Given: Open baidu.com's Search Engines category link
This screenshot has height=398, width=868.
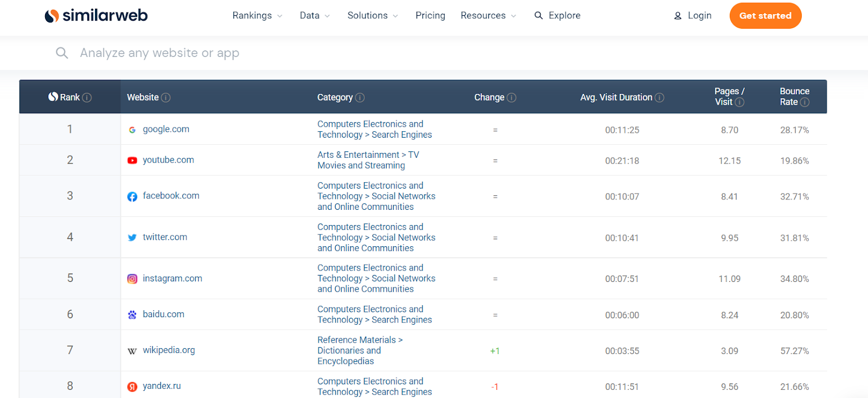Looking at the screenshot, I should tap(375, 314).
